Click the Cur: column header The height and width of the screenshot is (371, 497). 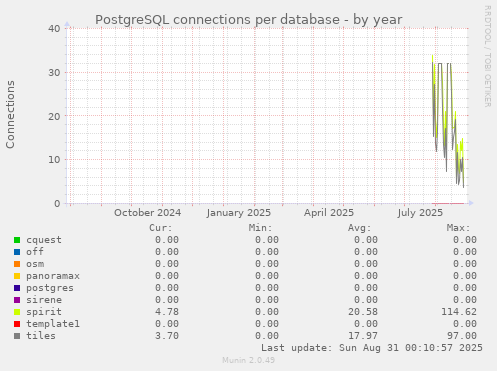(x=161, y=228)
